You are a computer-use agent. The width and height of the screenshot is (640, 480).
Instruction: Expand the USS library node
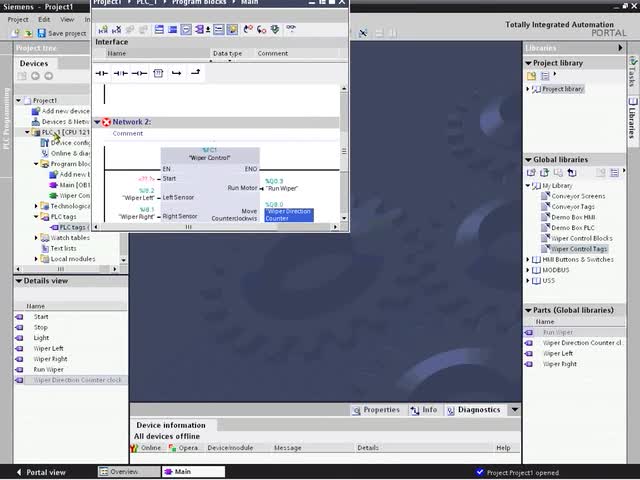(528, 281)
